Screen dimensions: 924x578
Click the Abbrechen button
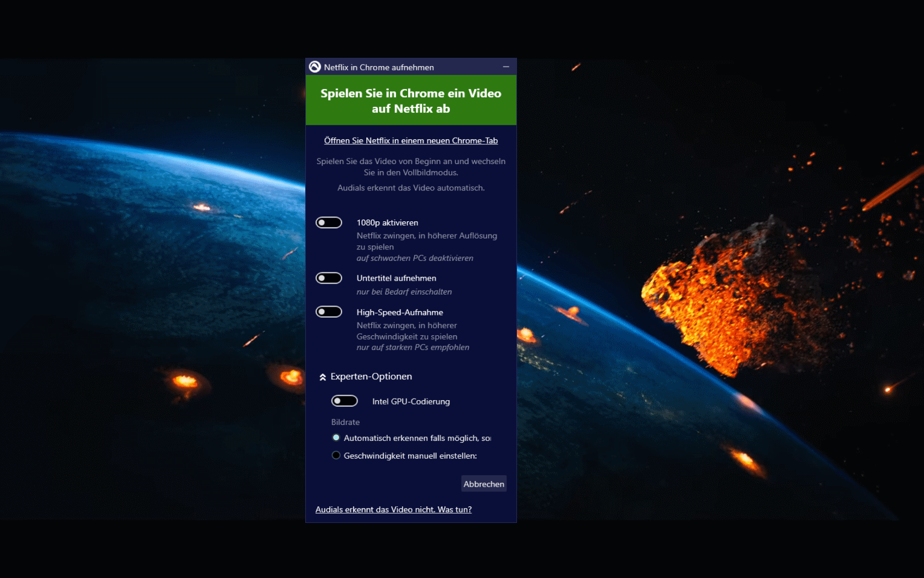[x=484, y=484]
